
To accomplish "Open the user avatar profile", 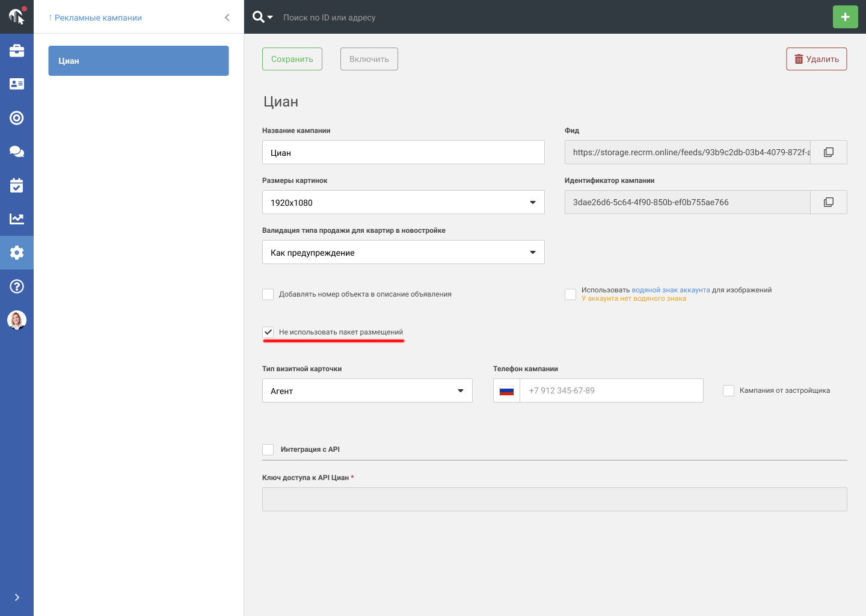I will pos(17,320).
